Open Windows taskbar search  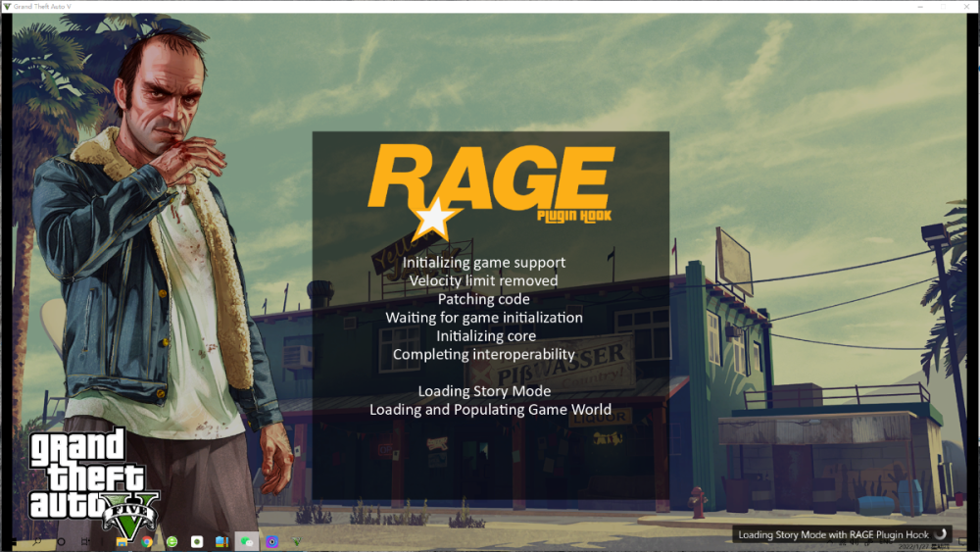point(37,541)
